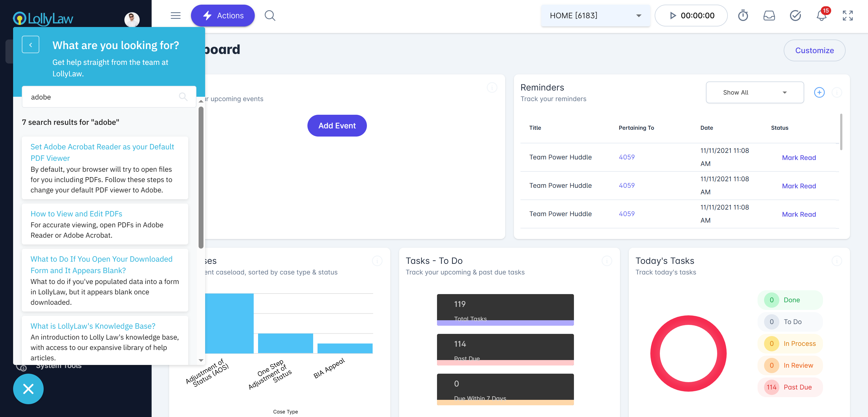Close help widget with X button
The height and width of the screenshot is (417, 868).
tap(28, 389)
